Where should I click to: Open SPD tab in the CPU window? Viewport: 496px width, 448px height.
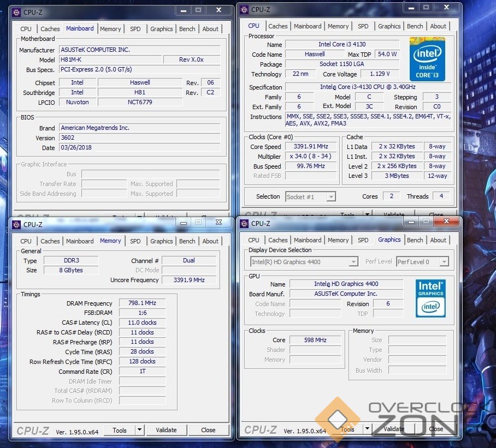tap(363, 26)
